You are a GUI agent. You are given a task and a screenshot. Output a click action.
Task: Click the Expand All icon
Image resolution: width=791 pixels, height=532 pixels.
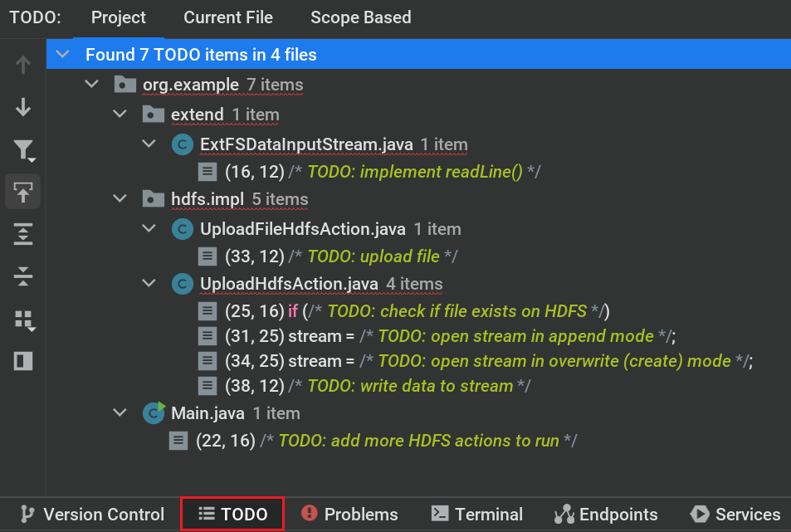click(23, 234)
